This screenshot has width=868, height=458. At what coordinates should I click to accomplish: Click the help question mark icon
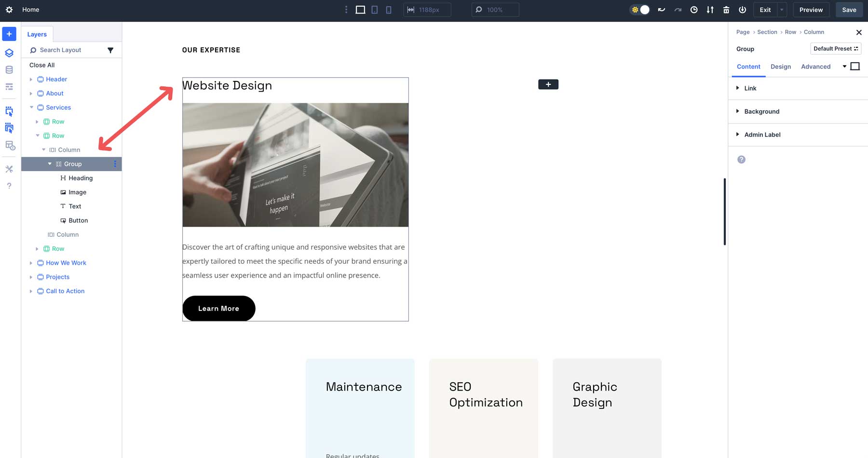(x=9, y=185)
